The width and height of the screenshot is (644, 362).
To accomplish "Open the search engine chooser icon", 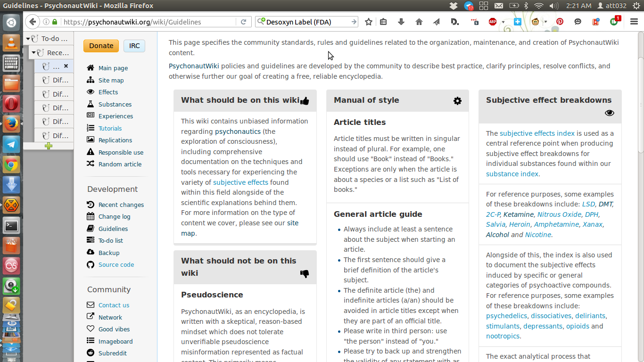I will click(x=261, y=22).
